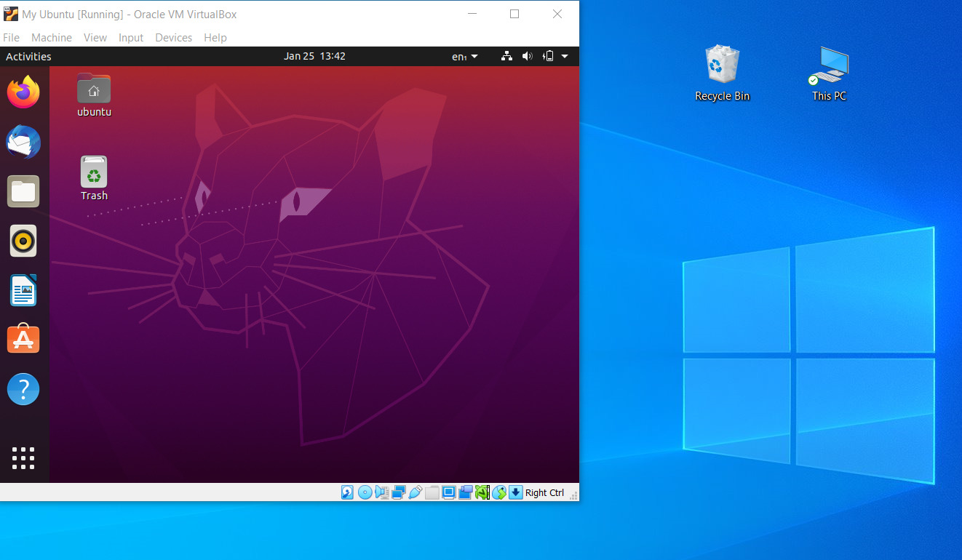Click the shared folders status icon
This screenshot has width=962, height=560.
(x=432, y=492)
